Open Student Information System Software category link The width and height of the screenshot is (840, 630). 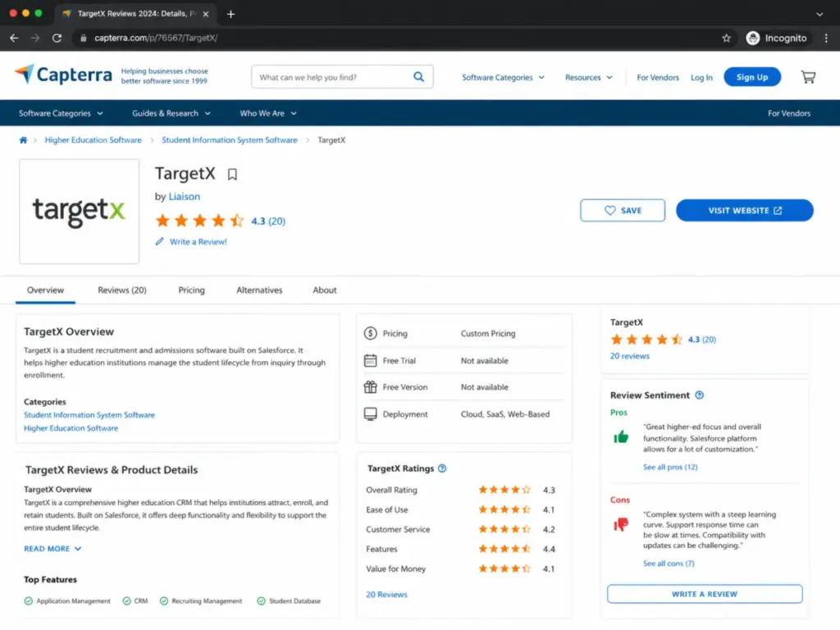click(x=89, y=414)
